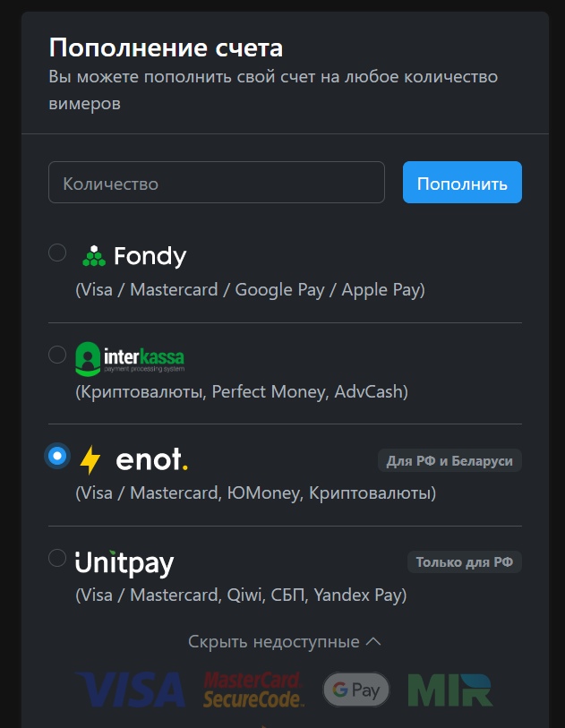The height and width of the screenshot is (728, 565).
Task: Click the Криптовалюты, Perfect Money, AdvCash text
Action: (242, 392)
